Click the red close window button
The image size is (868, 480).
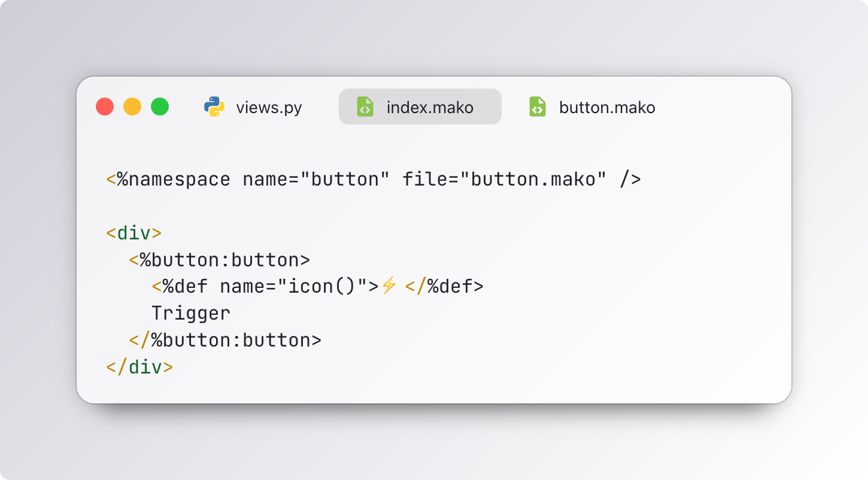pos(105,107)
